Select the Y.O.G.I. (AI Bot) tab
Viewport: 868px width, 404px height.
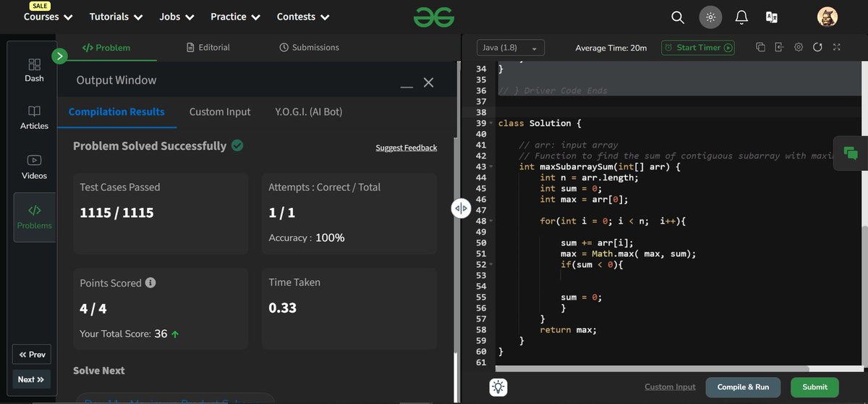[309, 111]
